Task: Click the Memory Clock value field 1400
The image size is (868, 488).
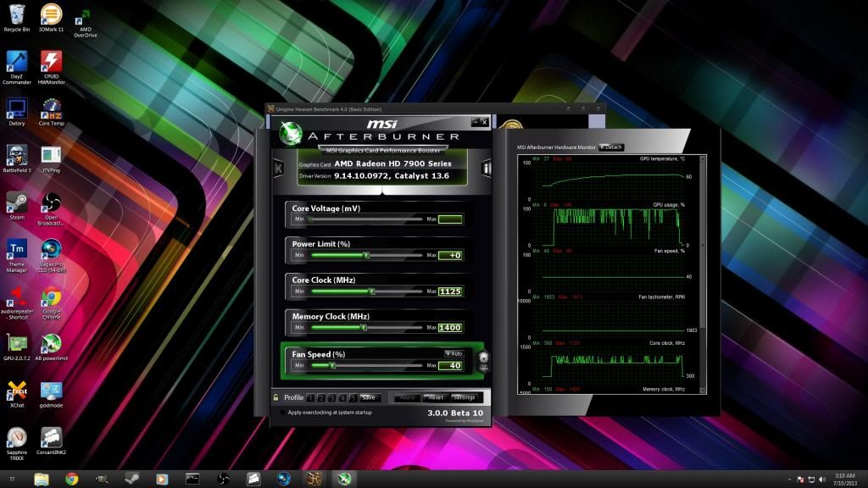Action: pos(450,328)
